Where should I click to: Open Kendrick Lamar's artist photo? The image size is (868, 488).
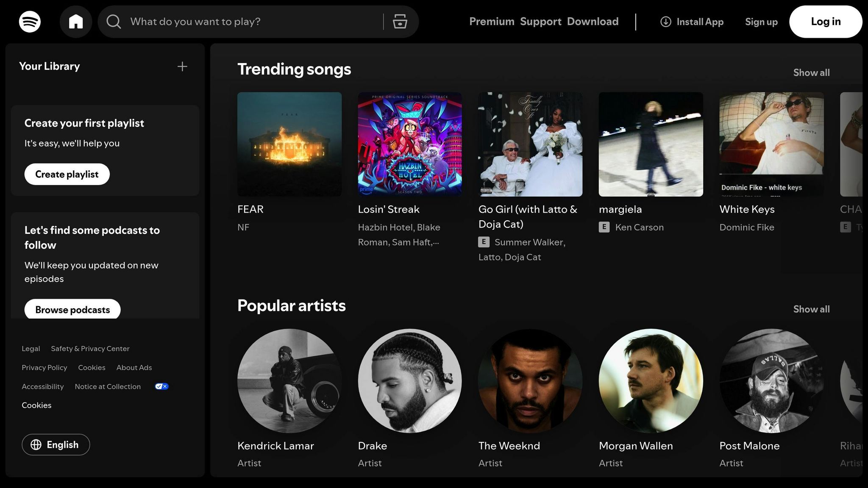[x=289, y=381]
